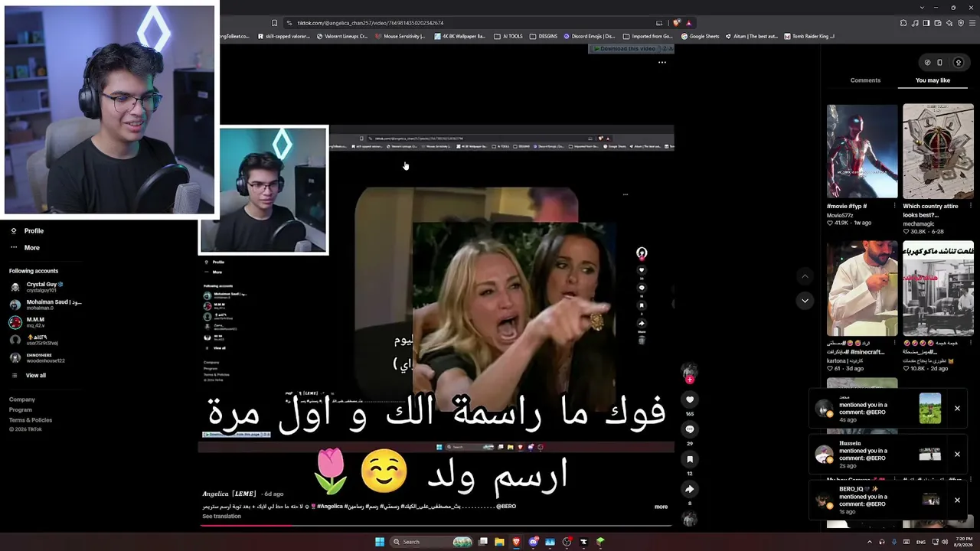This screenshot has height=551, width=980.
Task: Open comments via the speech bubble icon
Action: [x=690, y=429]
